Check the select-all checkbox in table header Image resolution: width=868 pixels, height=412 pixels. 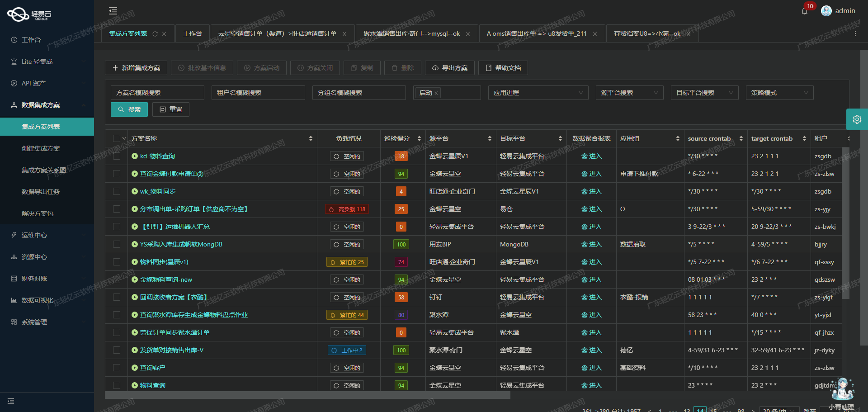117,138
